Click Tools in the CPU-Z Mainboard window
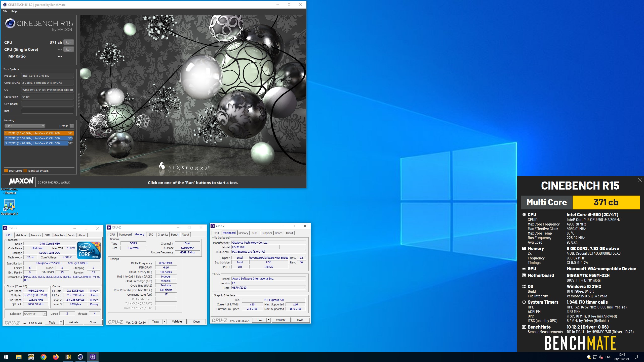 click(x=259, y=320)
